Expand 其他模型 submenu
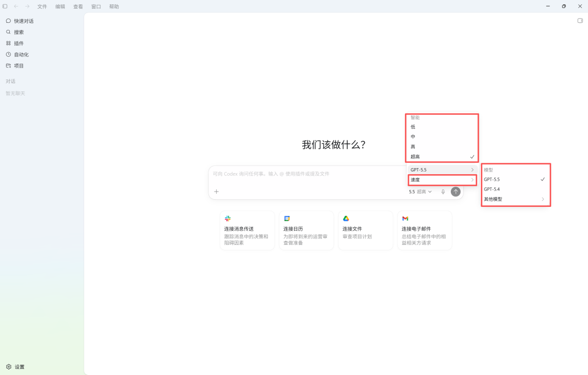The height and width of the screenshot is (375, 588). pos(514,199)
